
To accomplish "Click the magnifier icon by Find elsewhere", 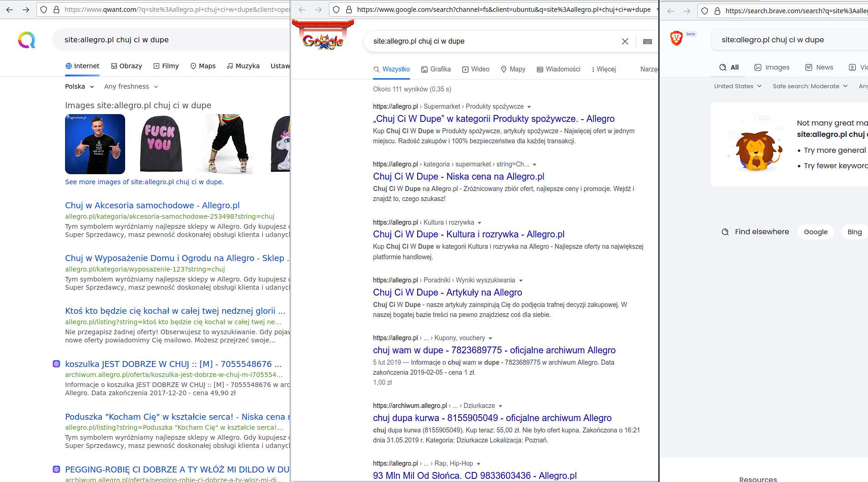I will [x=725, y=232].
